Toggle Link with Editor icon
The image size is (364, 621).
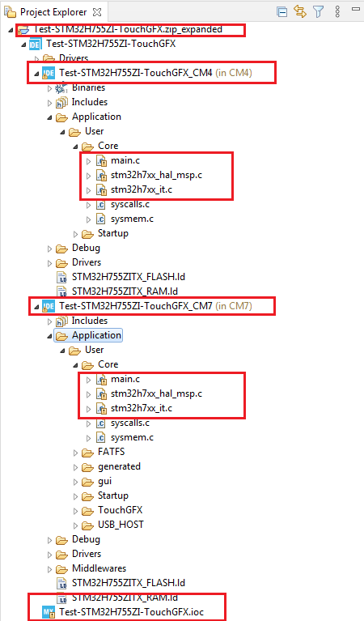pyautogui.click(x=300, y=11)
